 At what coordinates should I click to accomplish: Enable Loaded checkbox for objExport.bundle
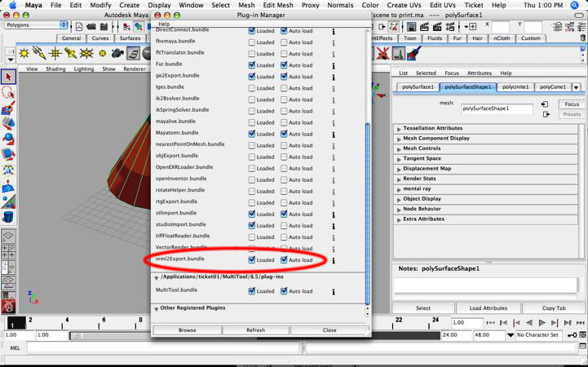252,156
